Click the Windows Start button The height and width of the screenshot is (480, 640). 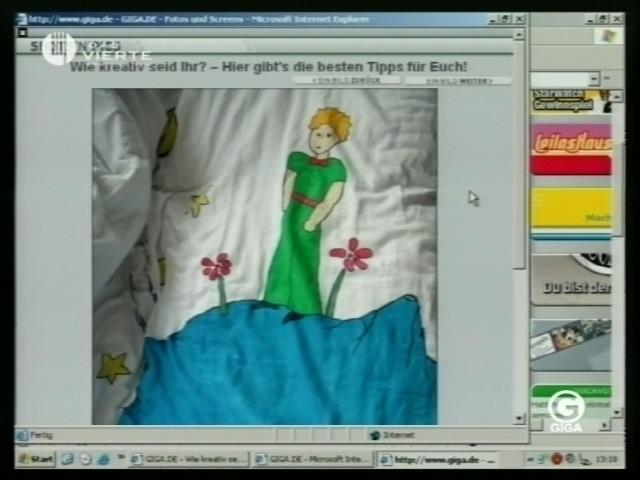pyautogui.click(x=35, y=459)
